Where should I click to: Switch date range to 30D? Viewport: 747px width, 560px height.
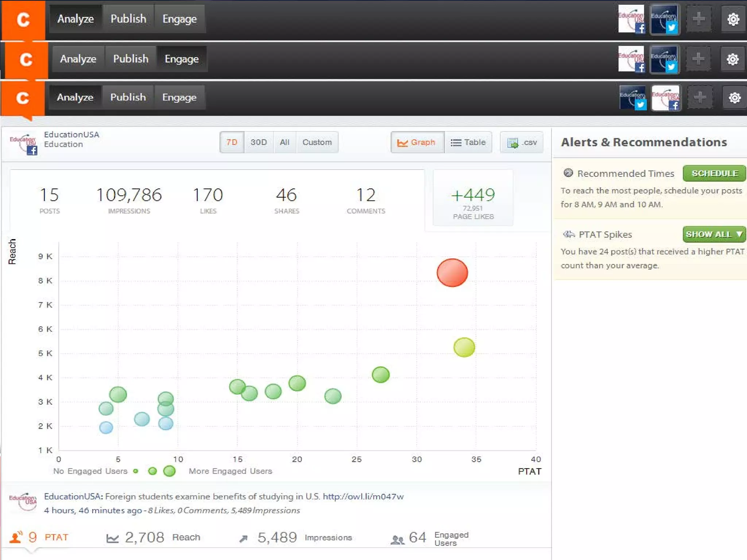259,142
